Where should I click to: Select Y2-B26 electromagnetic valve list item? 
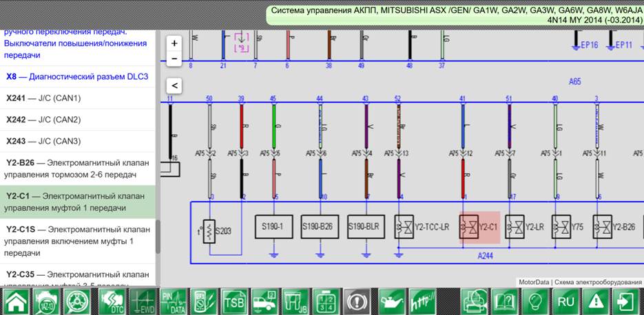78,169
